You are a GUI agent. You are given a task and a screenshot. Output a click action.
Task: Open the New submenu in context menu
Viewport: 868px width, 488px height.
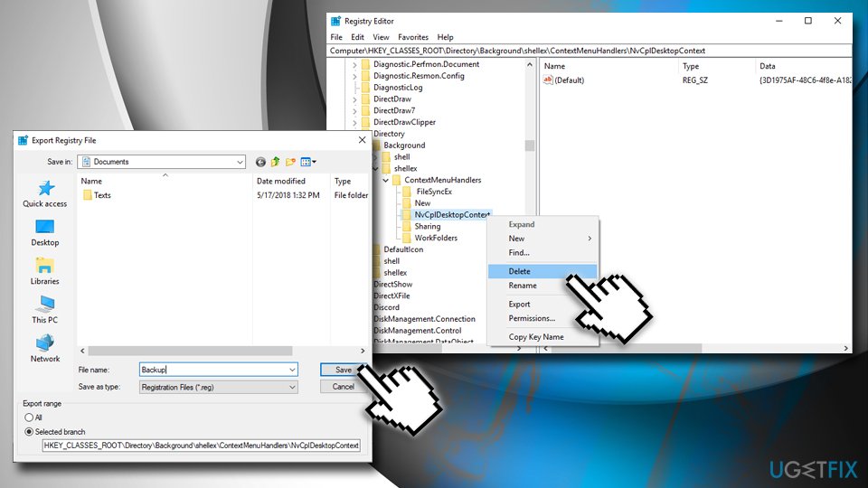click(543, 239)
